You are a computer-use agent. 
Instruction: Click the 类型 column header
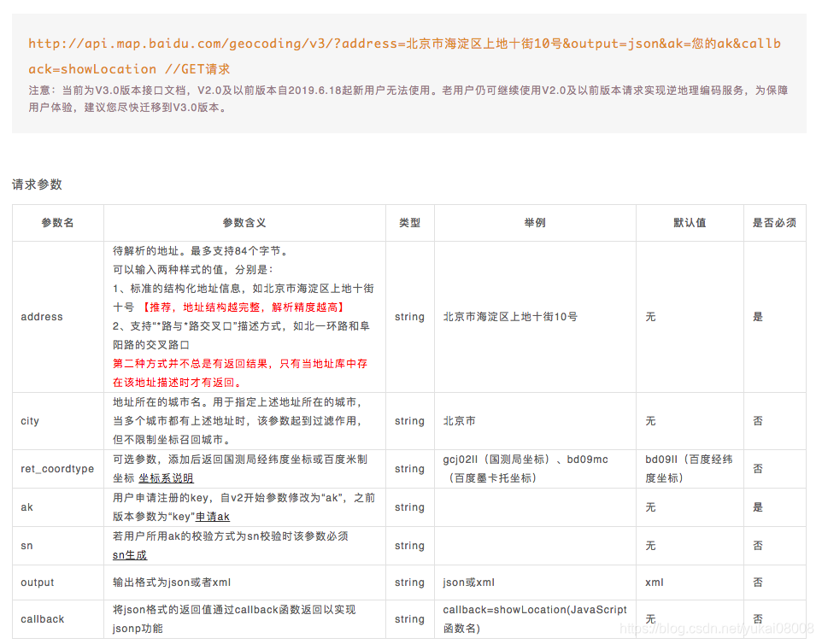coord(410,223)
